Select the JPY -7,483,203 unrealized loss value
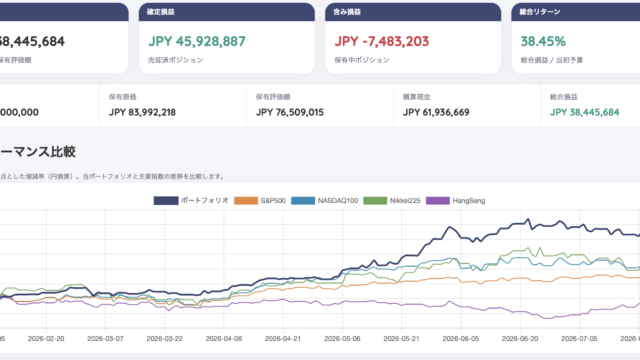The image size is (640, 360). [382, 41]
